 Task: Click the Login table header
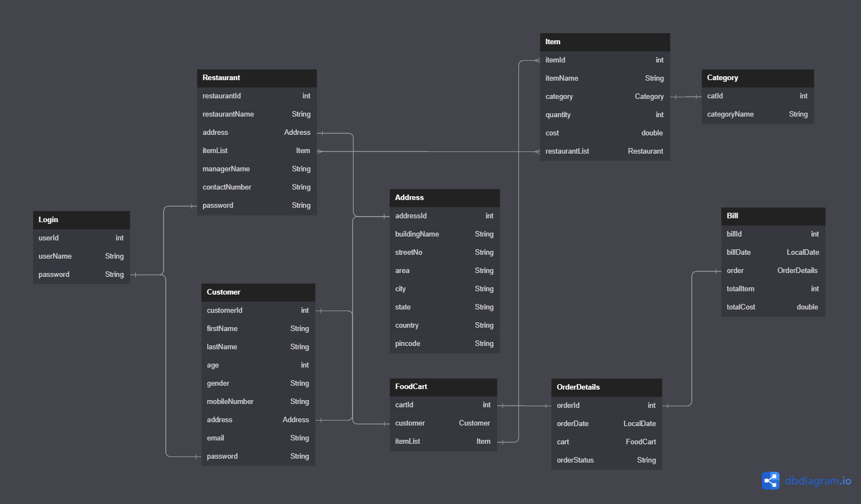tap(81, 220)
